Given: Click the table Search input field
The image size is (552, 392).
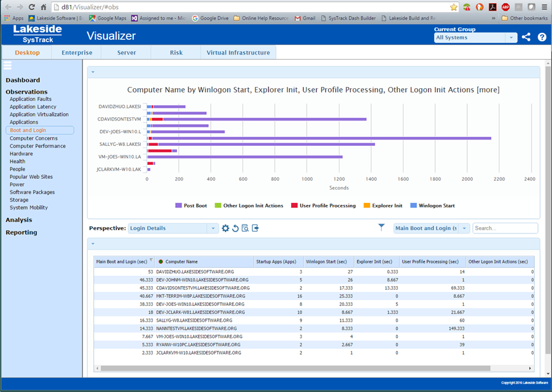Looking at the screenshot, I should coord(505,228).
